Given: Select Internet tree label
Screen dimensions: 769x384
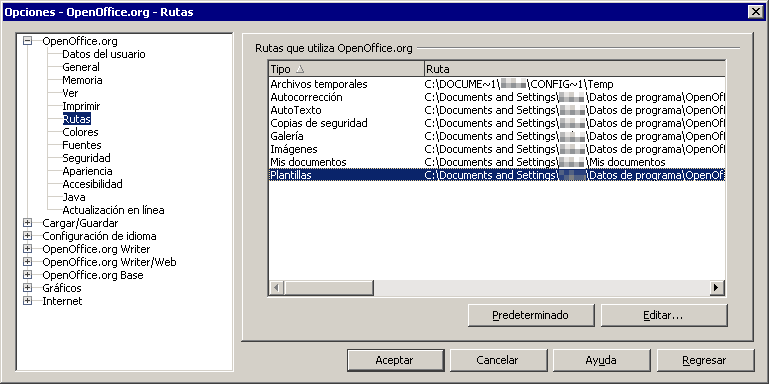Looking at the screenshot, I should point(62,301).
